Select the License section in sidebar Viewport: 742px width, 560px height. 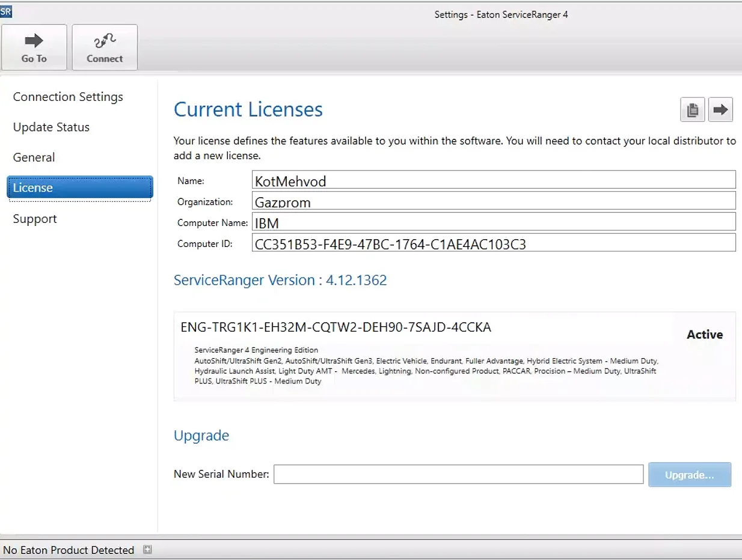(79, 187)
